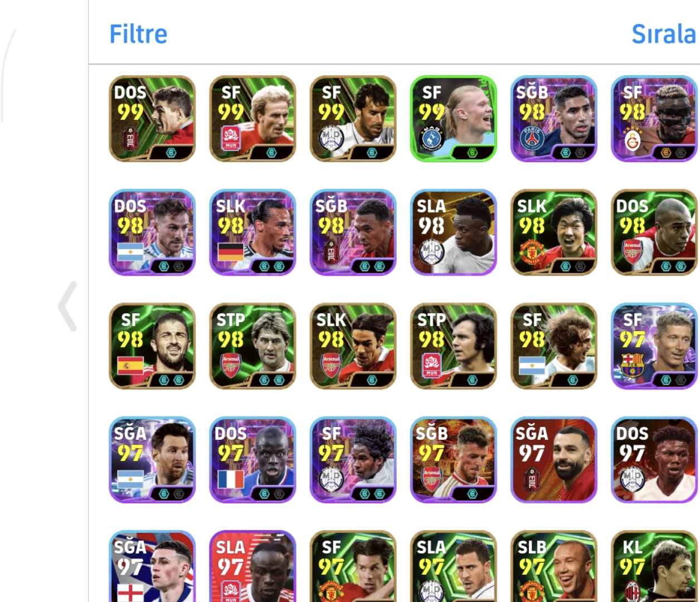Pick the SF 98 card with Spanish flag
The image size is (700, 602).
(153, 346)
